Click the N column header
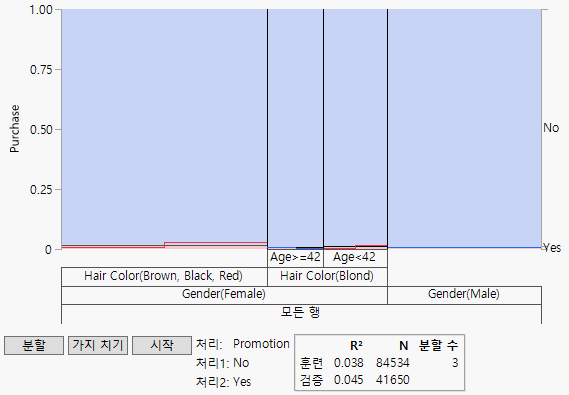569x395 pixels. [x=404, y=346]
